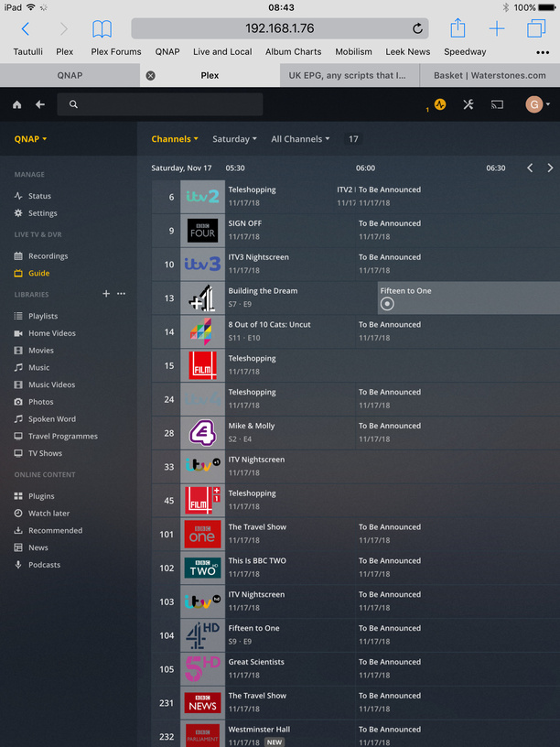Screen dimensions: 560x747
Task: Click the BBC Four channel logo
Action: click(202, 231)
